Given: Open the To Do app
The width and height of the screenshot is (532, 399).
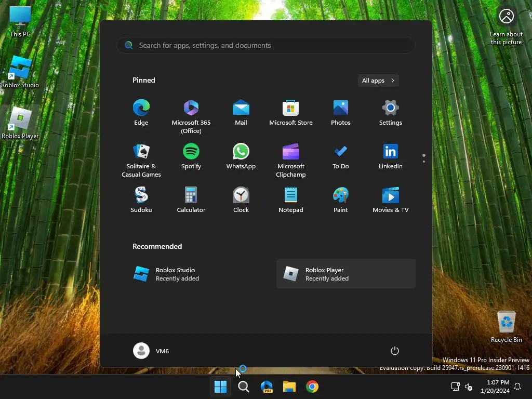Looking at the screenshot, I should coord(341,156).
